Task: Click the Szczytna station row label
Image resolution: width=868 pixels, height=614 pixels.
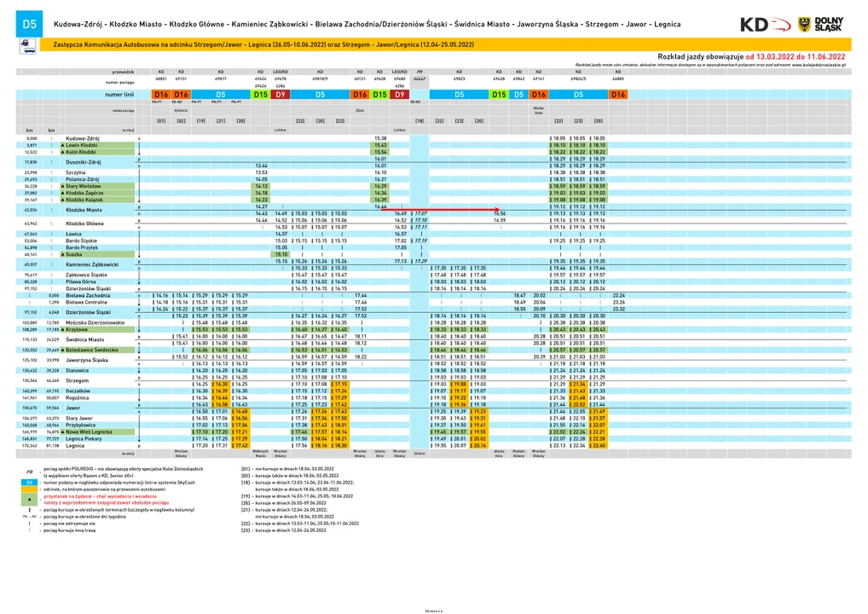Action: coord(76,173)
